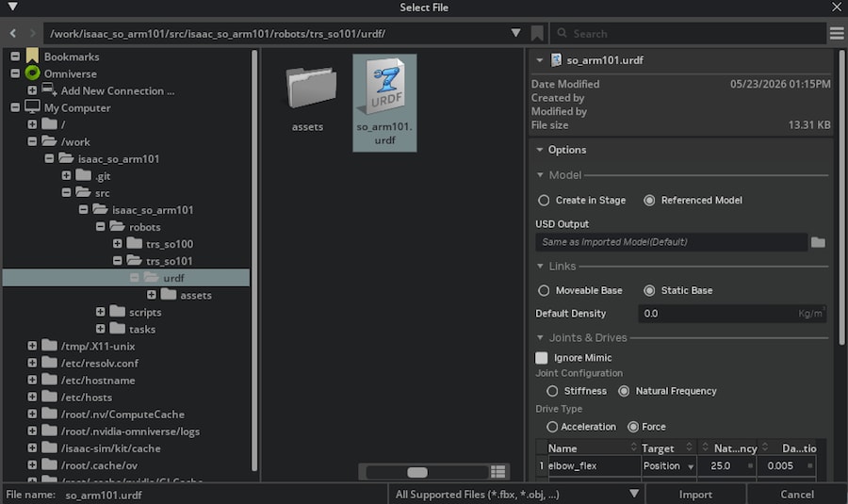Image resolution: width=848 pixels, height=504 pixels.
Task: Expand the trs_so100 tree node
Action: click(x=118, y=243)
